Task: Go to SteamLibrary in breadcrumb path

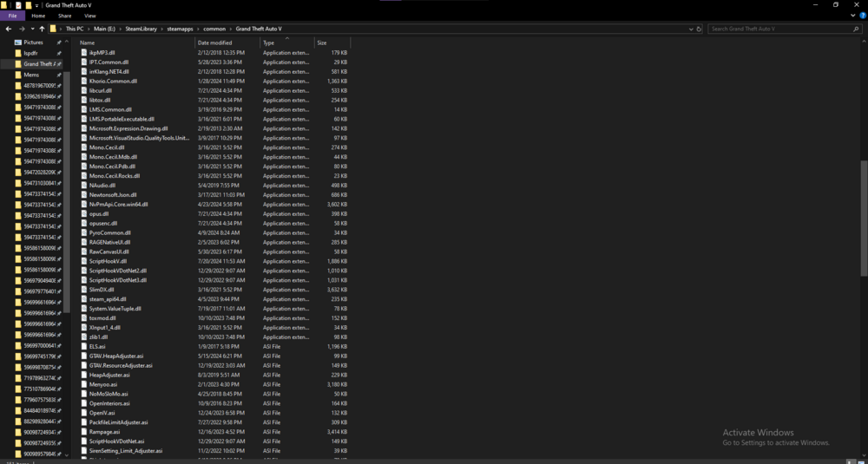Action: (140, 29)
